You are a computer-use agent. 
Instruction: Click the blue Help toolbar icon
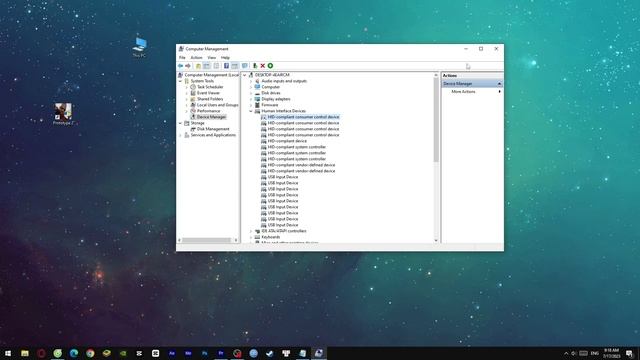pyautogui.click(x=226, y=66)
